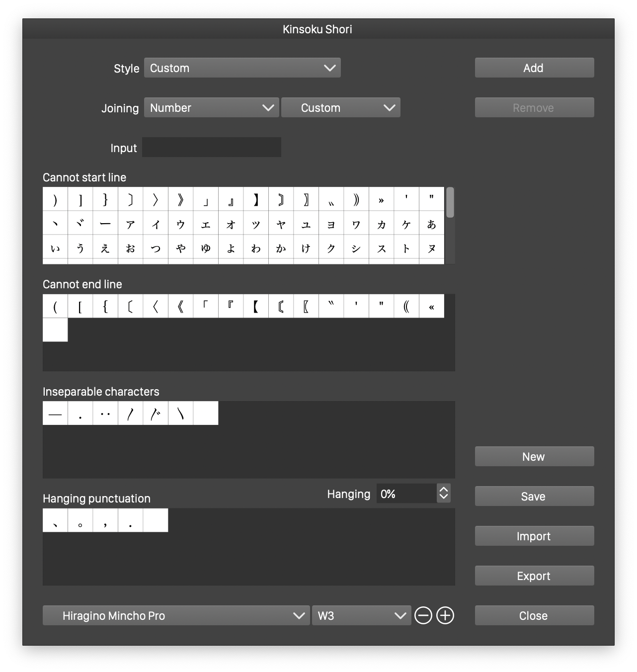Screen dimensions: 637x672
Task: Open the W3 font weight dropdown
Action: pyautogui.click(x=361, y=615)
